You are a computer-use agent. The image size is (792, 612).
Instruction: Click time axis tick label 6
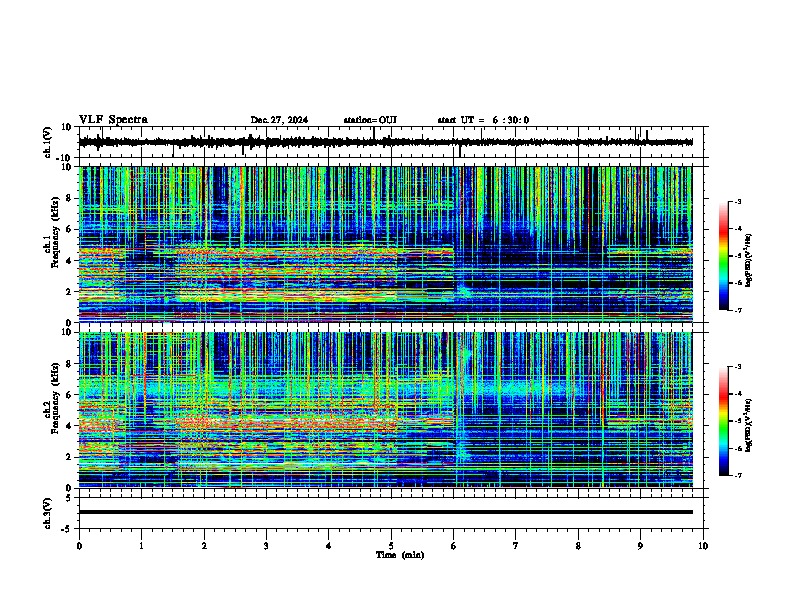[x=454, y=545]
